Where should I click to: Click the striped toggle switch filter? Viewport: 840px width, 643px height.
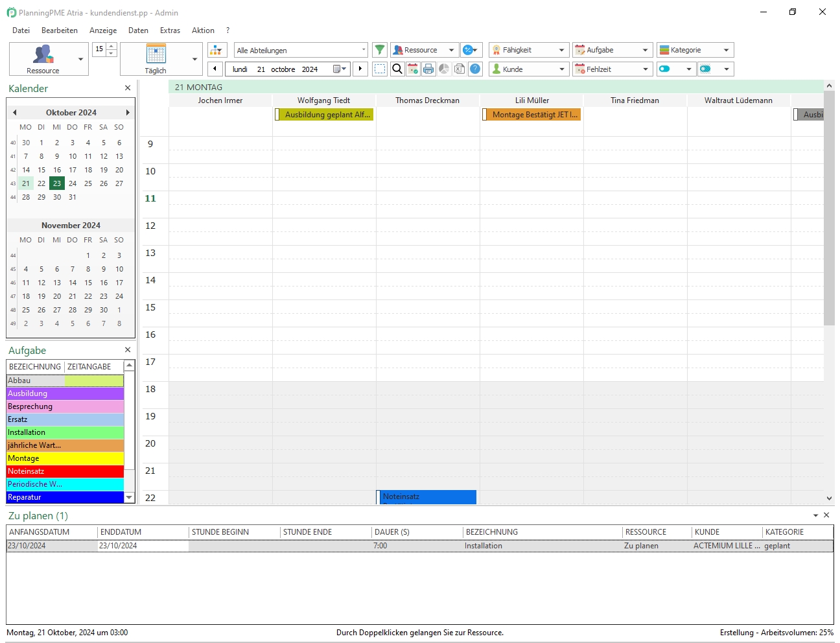click(x=706, y=69)
